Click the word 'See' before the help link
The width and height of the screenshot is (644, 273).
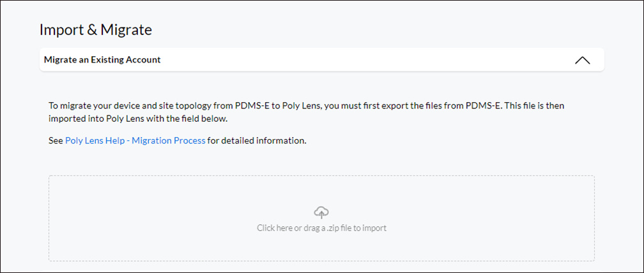click(56, 140)
